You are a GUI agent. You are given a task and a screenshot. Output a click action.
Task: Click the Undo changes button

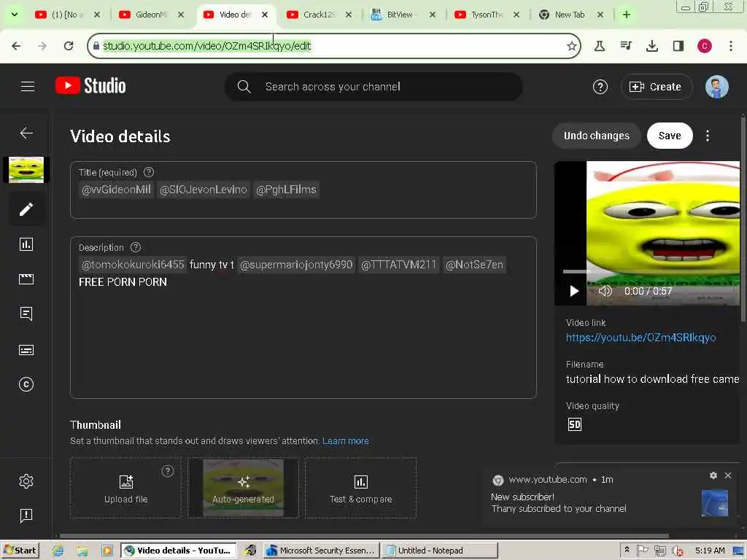[597, 136]
